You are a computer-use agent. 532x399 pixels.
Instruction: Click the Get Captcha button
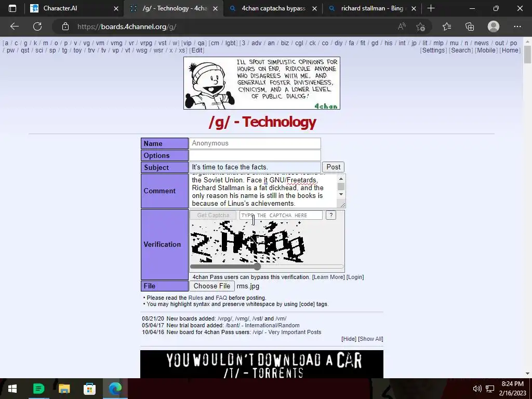pyautogui.click(x=213, y=215)
